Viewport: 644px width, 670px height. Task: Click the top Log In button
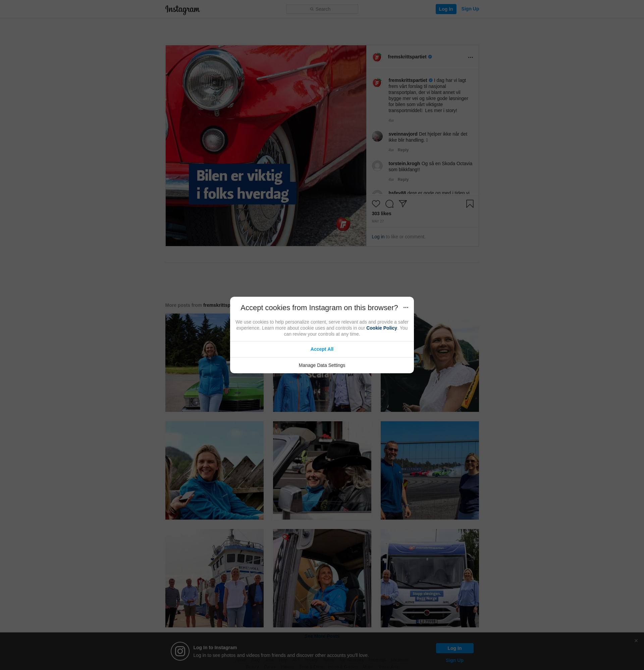coord(445,9)
